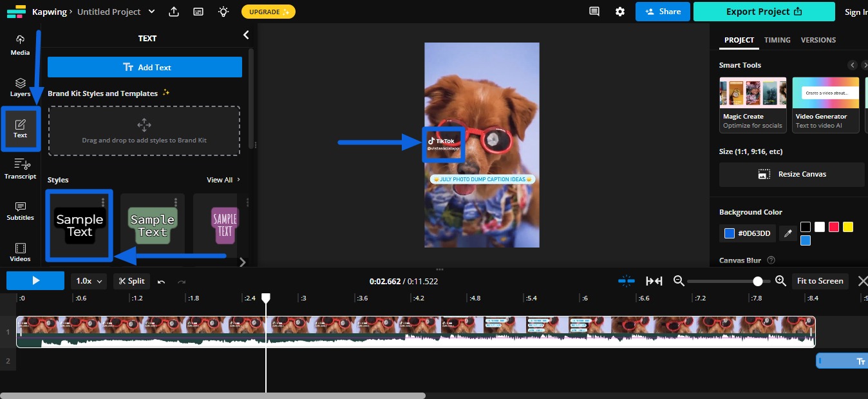Open the Videos panel
The height and width of the screenshot is (399, 868).
[20, 253]
